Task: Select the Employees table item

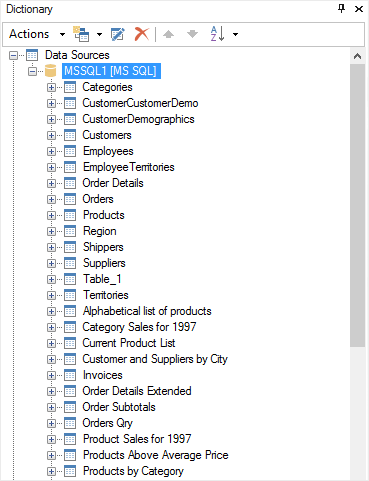Action: point(108,151)
